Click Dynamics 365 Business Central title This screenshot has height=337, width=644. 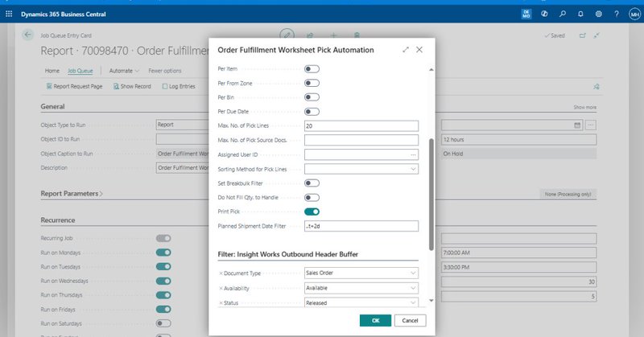64,14
